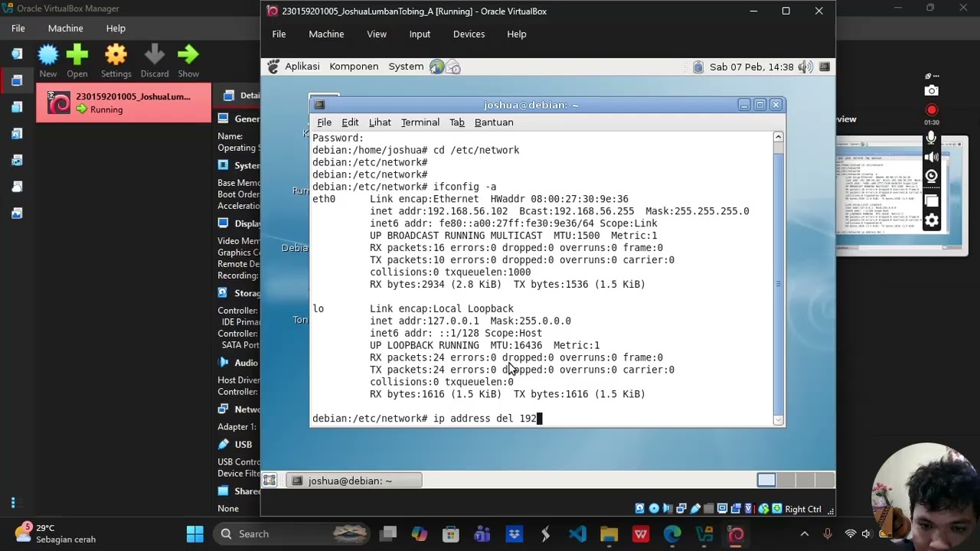Open Dropbox from the taskbar
The width and height of the screenshot is (980, 551).
click(514, 534)
